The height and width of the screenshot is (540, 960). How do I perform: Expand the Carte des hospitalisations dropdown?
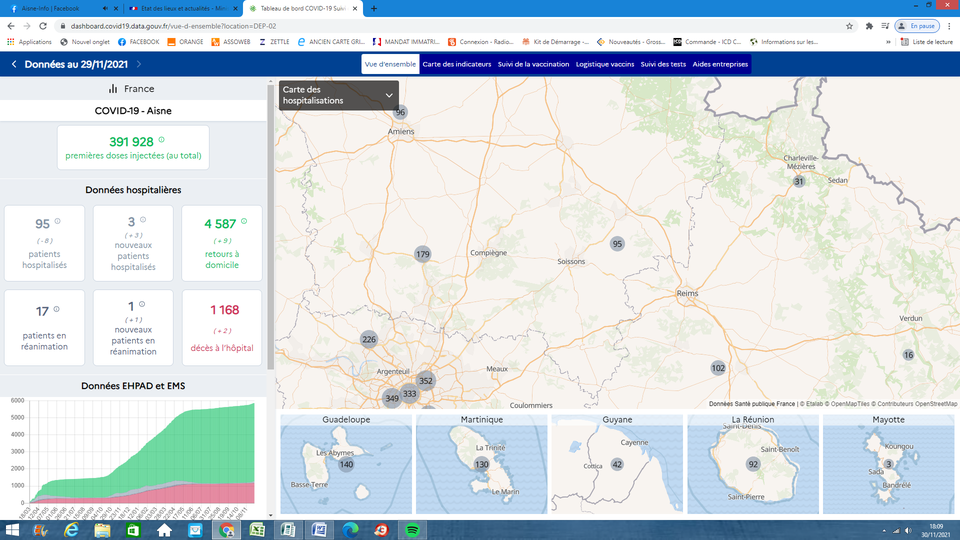pos(389,95)
